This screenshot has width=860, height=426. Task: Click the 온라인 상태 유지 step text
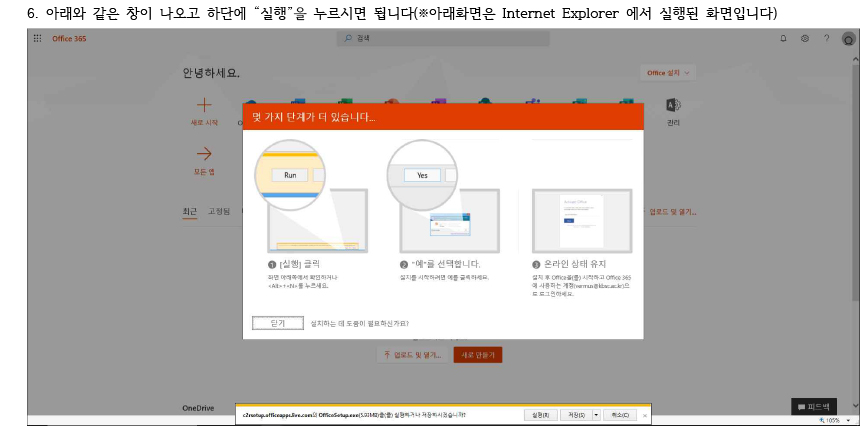tap(574, 264)
